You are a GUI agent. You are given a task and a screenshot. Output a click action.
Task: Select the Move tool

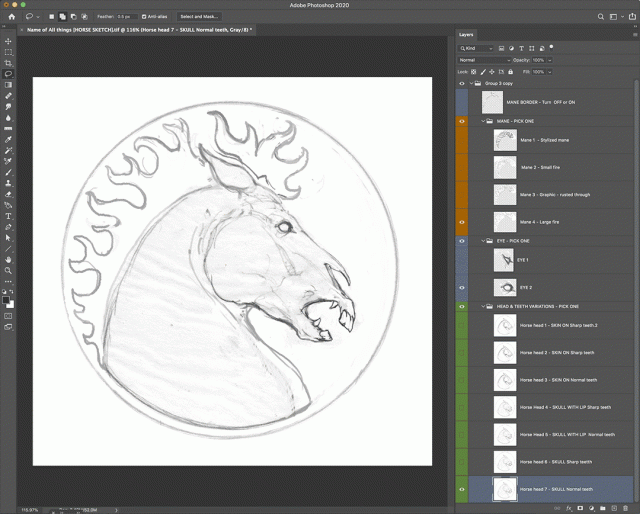[8, 41]
